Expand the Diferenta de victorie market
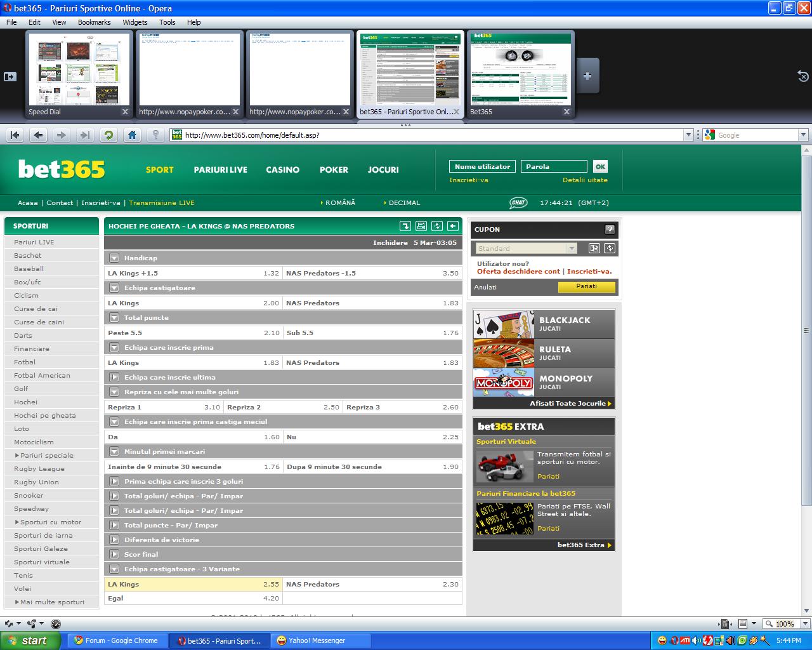The image size is (812, 650). tap(114, 540)
